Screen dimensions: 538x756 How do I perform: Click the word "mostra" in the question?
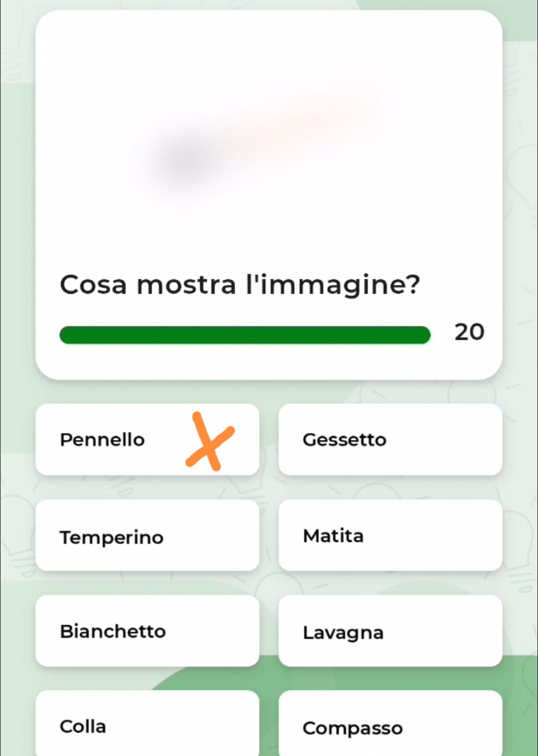pos(186,285)
